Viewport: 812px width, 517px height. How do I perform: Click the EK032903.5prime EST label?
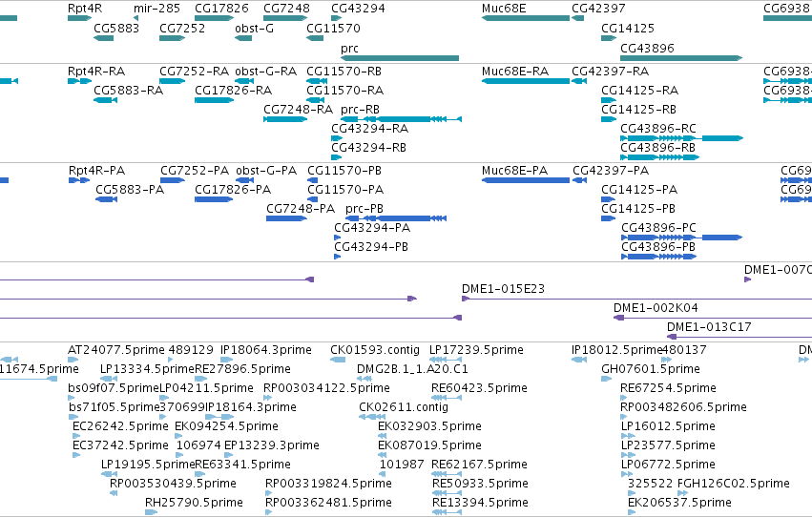point(429,426)
